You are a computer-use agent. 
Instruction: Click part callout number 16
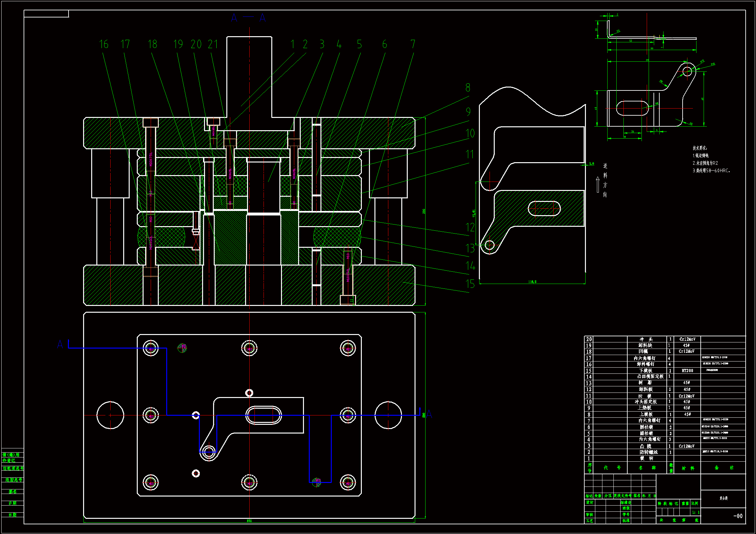coord(104,44)
